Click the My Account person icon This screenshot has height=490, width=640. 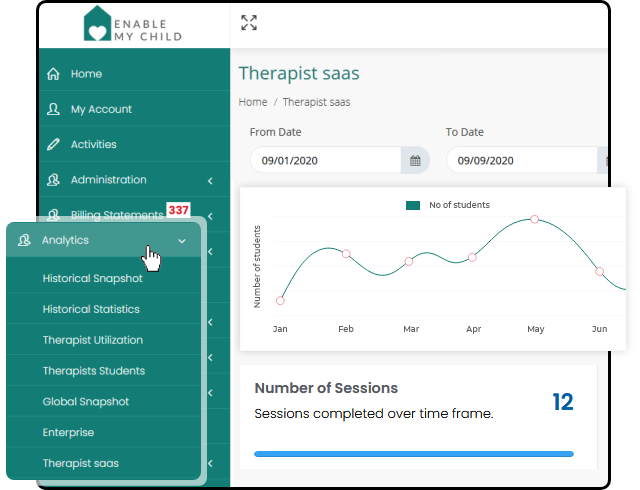point(53,109)
